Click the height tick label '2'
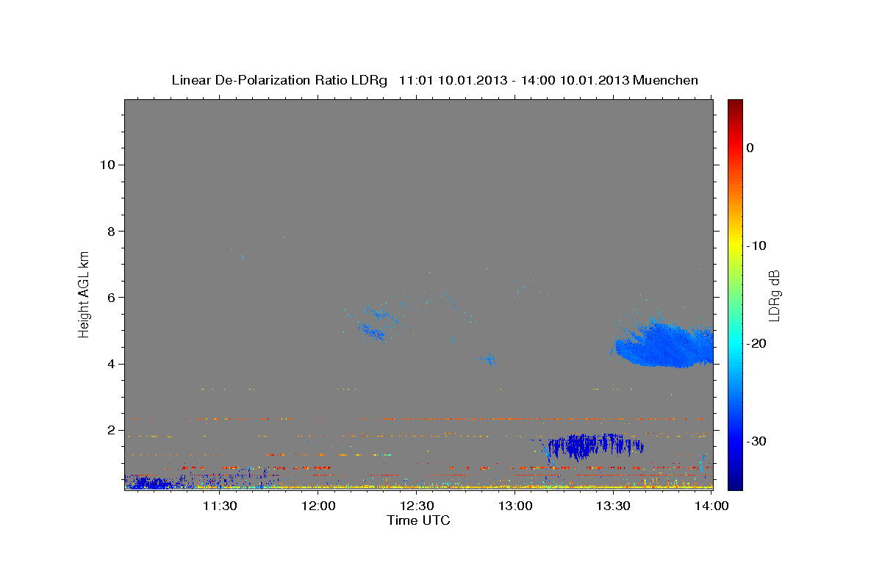 (x=112, y=430)
